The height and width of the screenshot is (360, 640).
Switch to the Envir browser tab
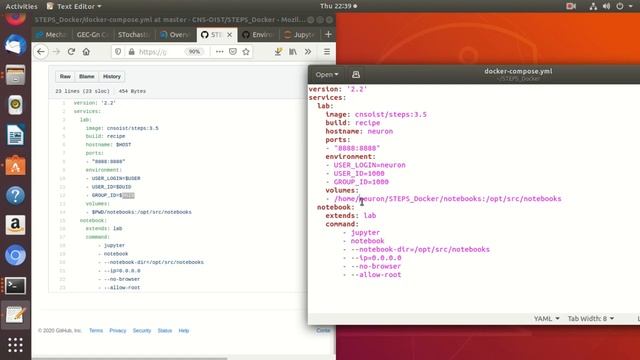point(258,35)
